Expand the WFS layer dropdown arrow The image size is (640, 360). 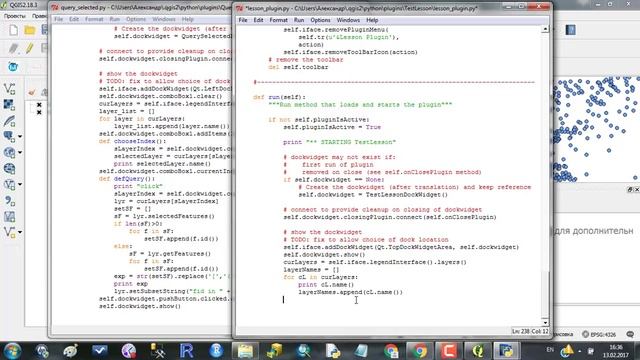click(x=20, y=184)
